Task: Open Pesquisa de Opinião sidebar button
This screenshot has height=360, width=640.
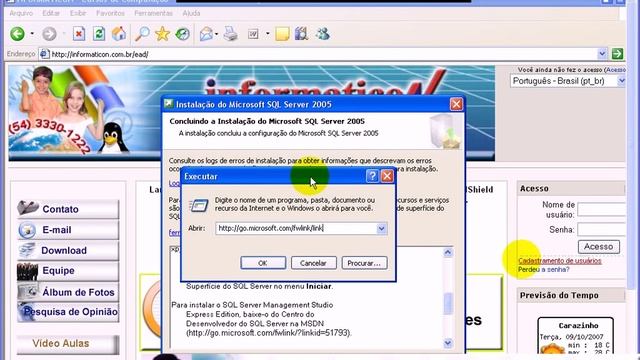Action: (x=68, y=312)
